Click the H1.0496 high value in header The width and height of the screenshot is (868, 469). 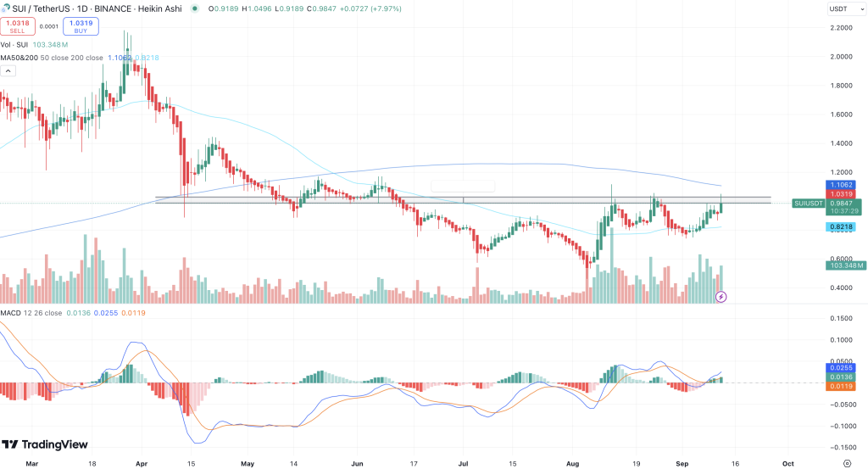256,8
